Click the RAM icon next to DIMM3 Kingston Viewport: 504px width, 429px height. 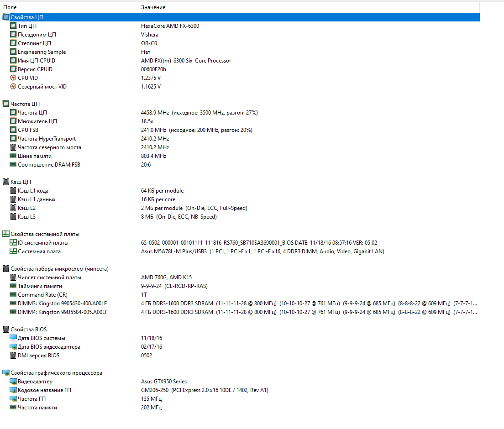tap(13, 303)
